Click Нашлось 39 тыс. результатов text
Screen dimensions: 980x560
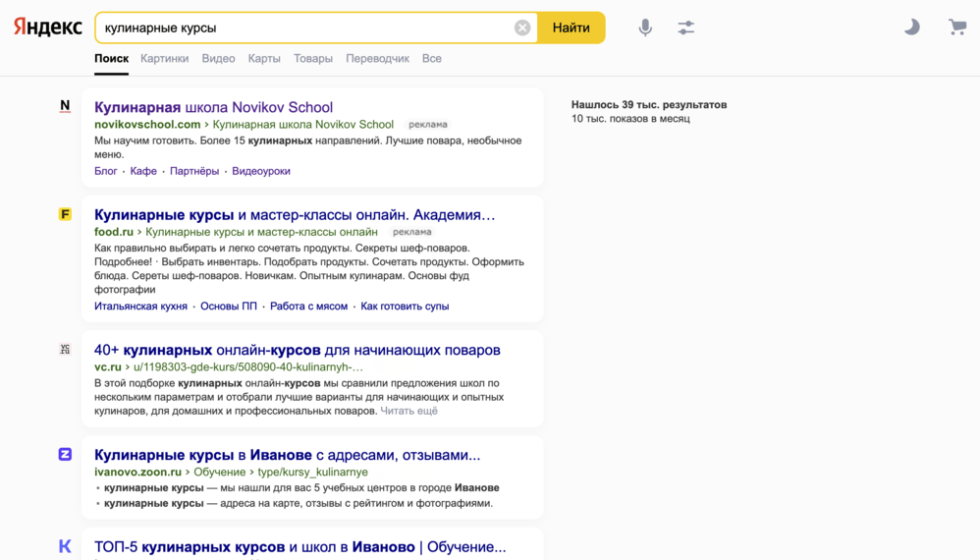pos(649,105)
